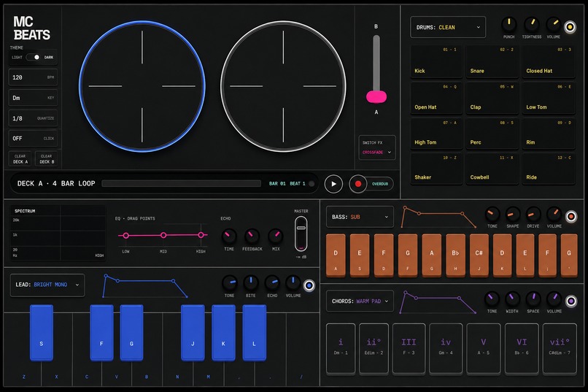The image size is (588, 392).
Task: Click the drums Volume knob
Action: point(554,24)
